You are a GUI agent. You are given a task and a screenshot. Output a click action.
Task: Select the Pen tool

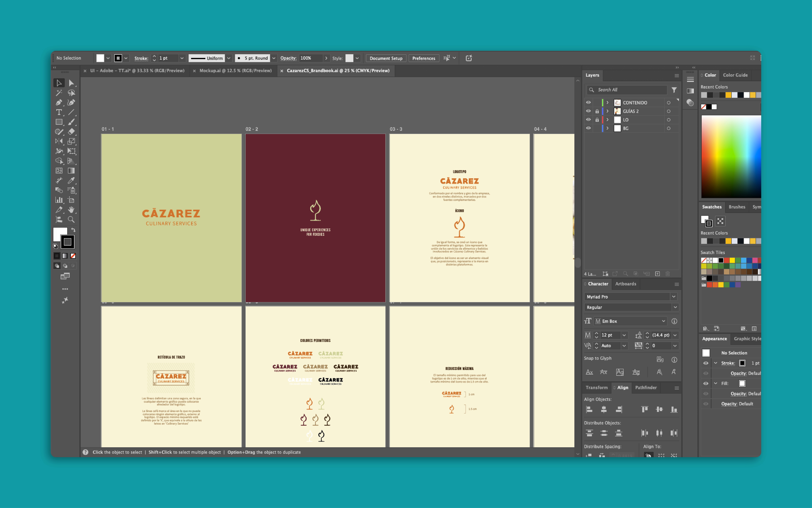(x=59, y=103)
